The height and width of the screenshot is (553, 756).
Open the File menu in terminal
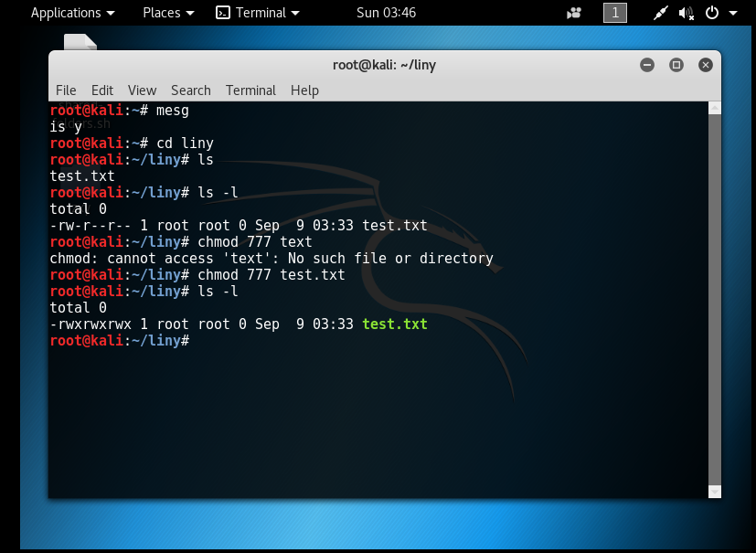[x=66, y=90]
